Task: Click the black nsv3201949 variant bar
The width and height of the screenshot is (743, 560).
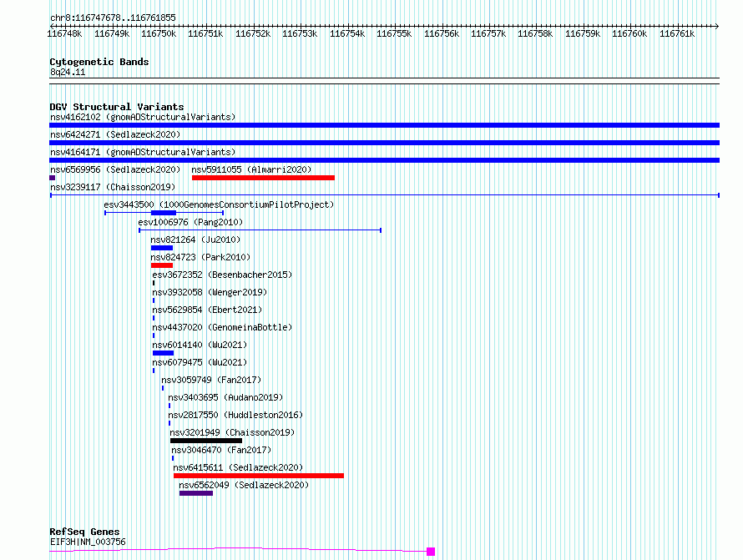Action: tap(206, 441)
